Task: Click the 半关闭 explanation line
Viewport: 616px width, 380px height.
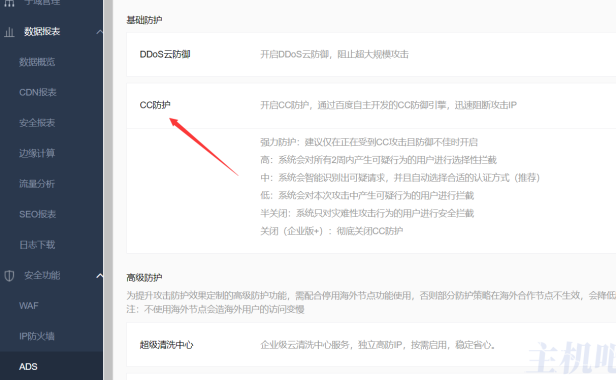Action: click(x=367, y=213)
